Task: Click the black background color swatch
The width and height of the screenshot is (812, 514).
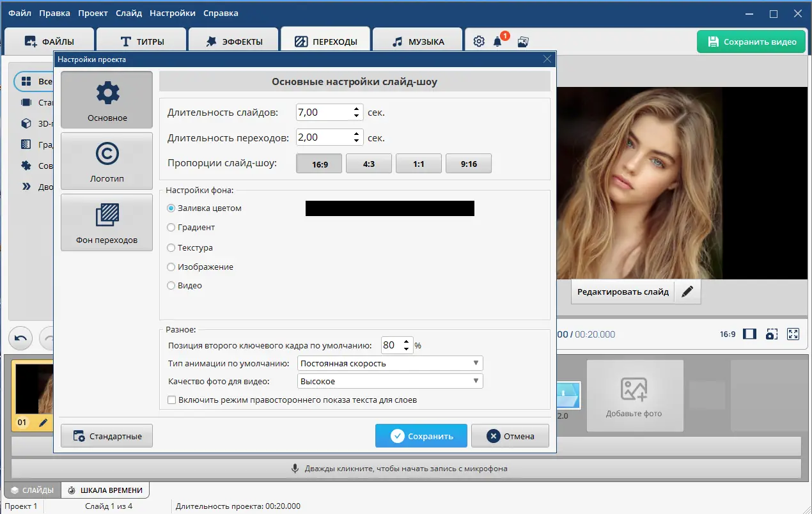Action: pos(390,208)
